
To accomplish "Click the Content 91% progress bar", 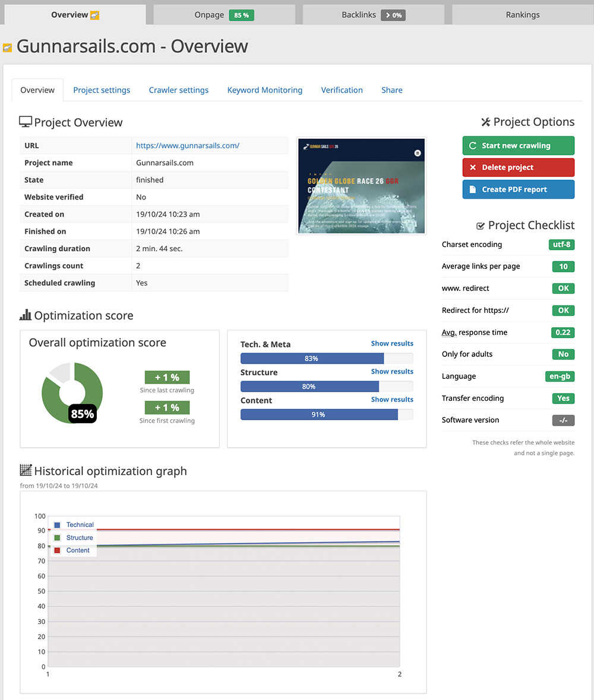I will pyautogui.click(x=327, y=415).
